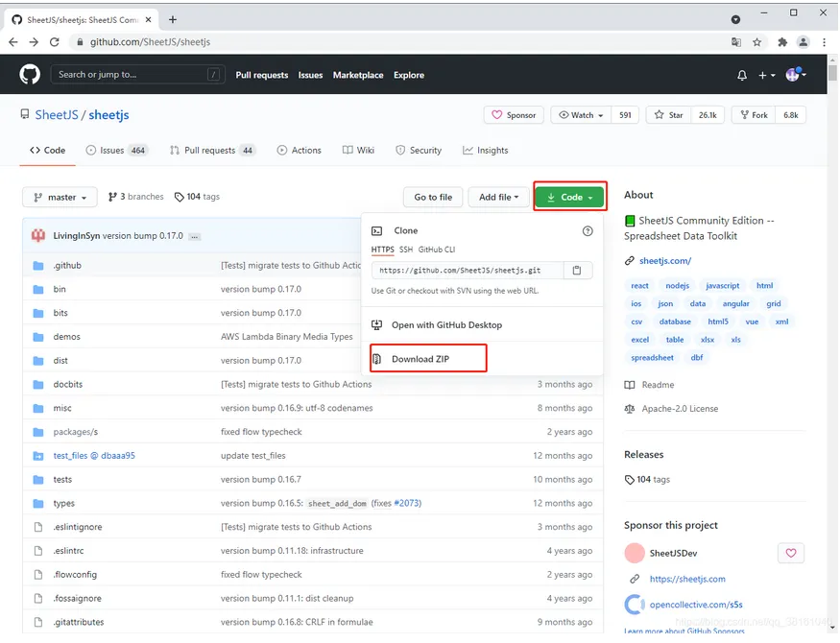Open the Actions tab

pyautogui.click(x=299, y=151)
